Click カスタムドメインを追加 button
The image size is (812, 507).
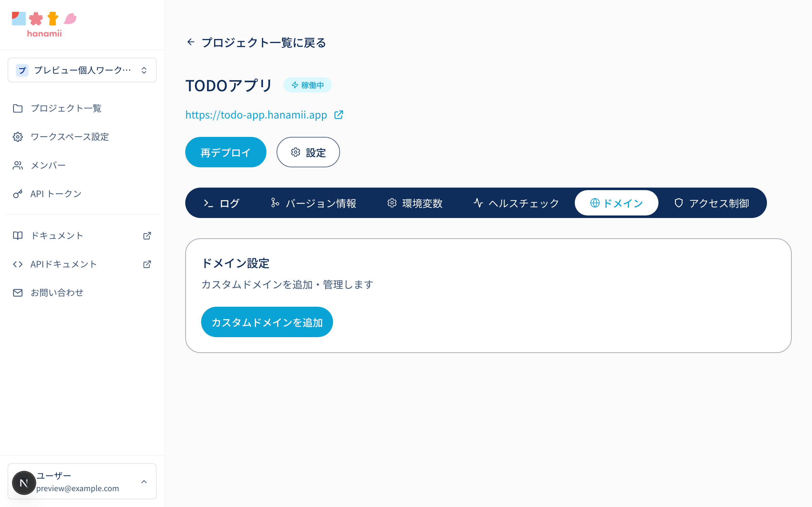click(x=267, y=322)
